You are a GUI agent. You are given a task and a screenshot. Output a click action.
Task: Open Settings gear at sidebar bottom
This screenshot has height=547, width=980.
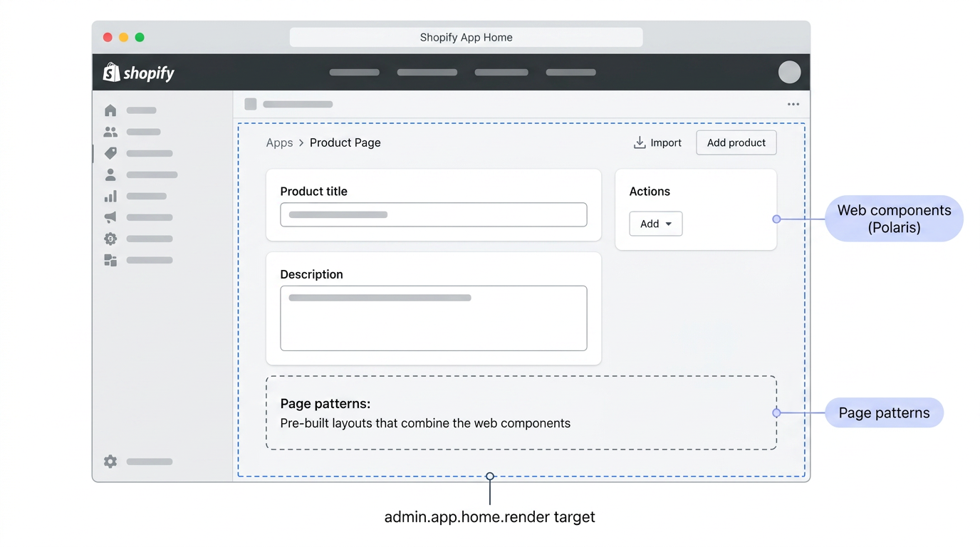tap(110, 462)
